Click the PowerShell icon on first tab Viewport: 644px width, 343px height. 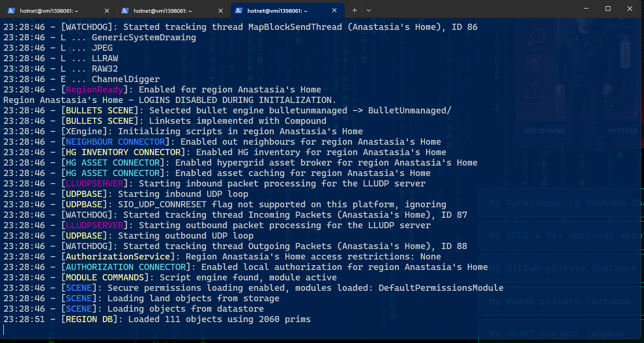coord(11,10)
